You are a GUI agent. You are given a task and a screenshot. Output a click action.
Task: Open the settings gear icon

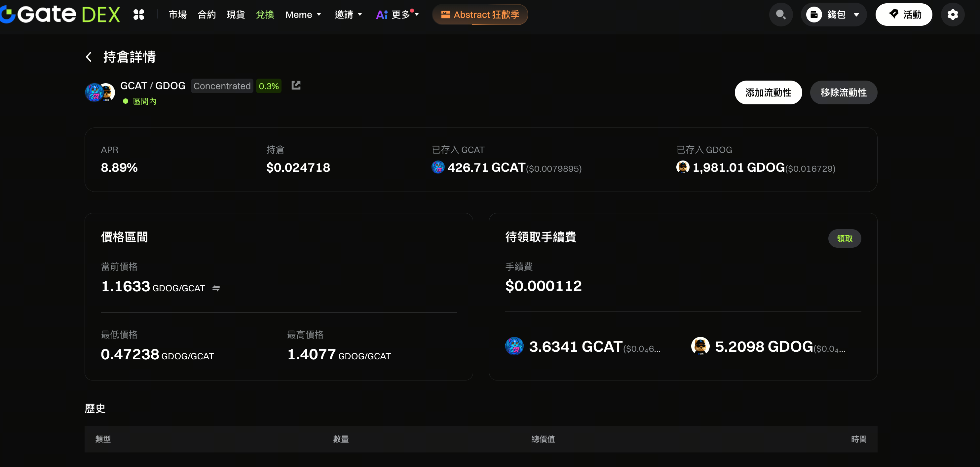[952, 15]
